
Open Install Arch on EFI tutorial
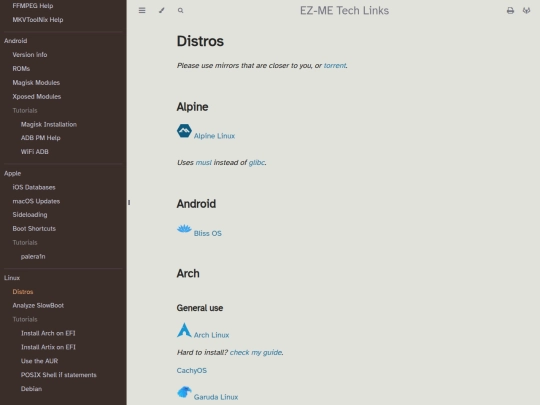click(48, 333)
